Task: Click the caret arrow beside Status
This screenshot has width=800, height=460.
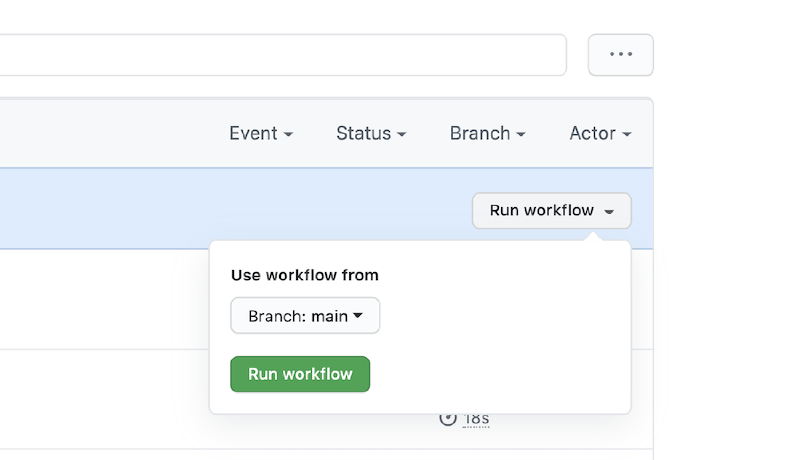Action: (x=401, y=134)
